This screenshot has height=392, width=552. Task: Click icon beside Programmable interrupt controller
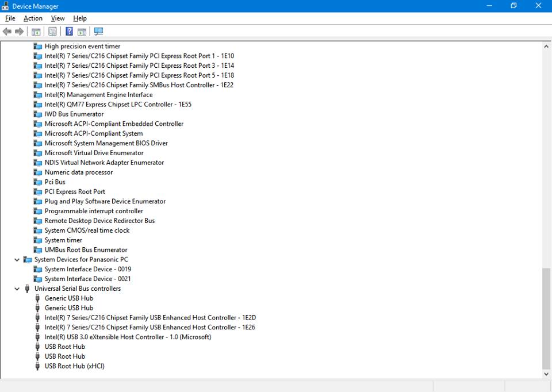[38, 211]
